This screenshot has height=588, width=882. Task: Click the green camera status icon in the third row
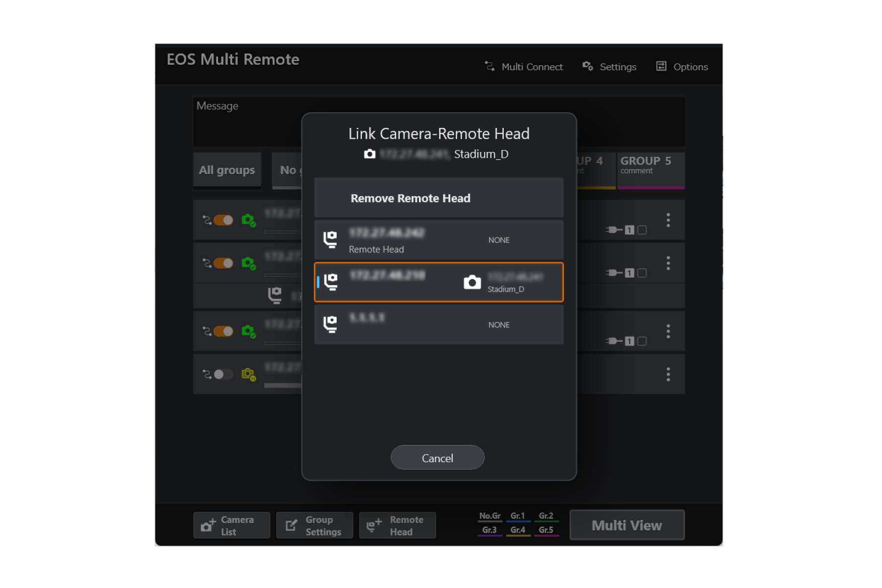249,331
